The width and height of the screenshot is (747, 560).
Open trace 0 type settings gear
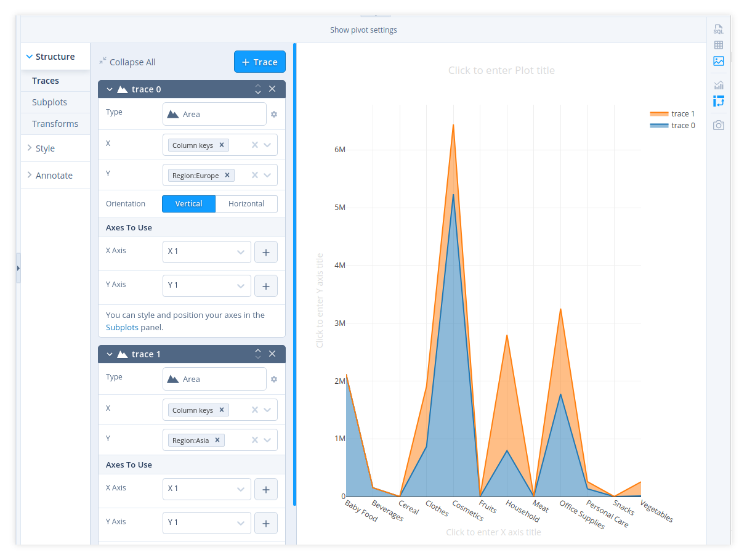click(274, 114)
